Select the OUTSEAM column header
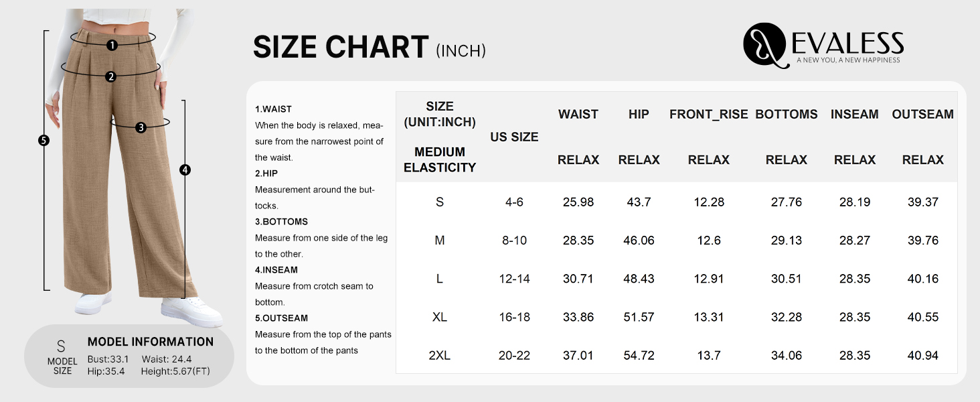980x402 pixels. [922, 115]
